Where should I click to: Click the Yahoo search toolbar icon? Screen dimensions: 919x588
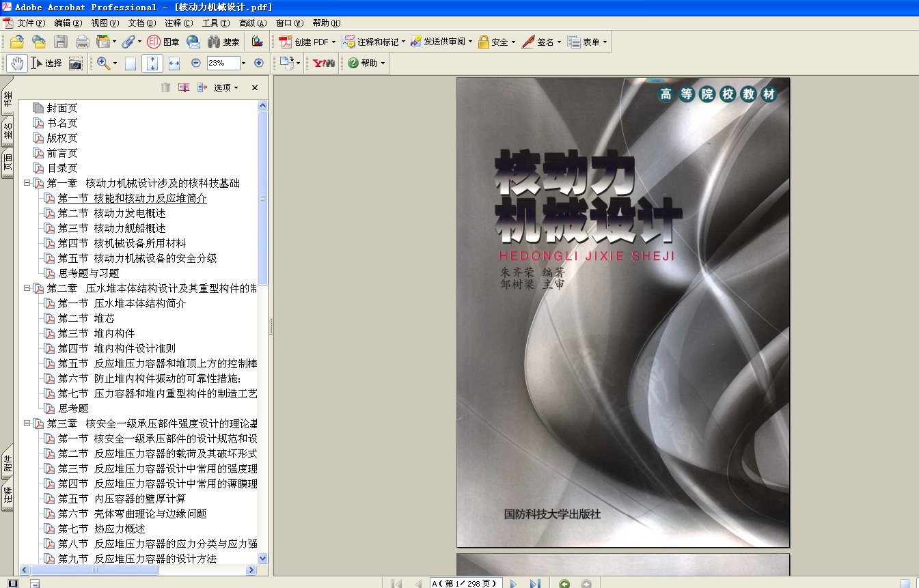(323, 64)
